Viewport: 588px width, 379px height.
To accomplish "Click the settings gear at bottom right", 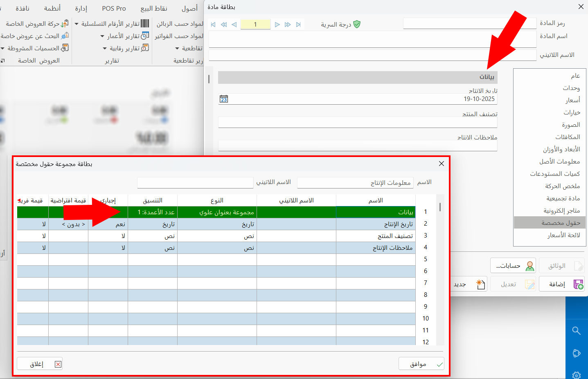I will [577, 375].
